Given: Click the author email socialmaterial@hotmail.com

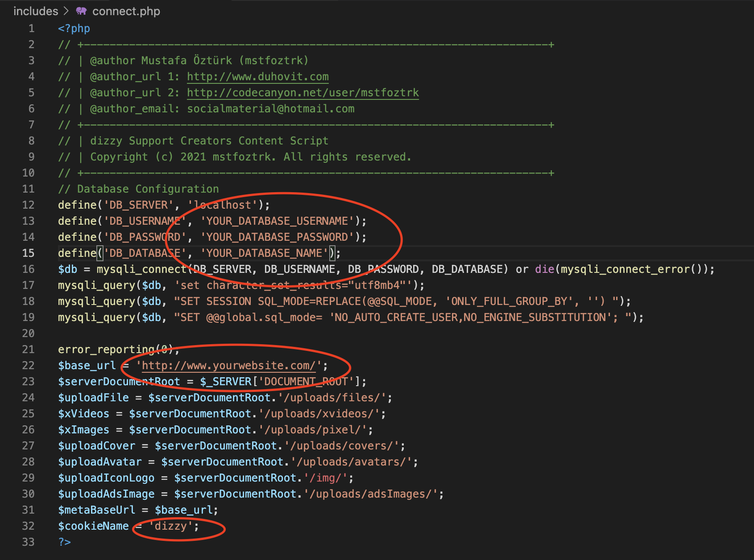Looking at the screenshot, I should coord(270,109).
